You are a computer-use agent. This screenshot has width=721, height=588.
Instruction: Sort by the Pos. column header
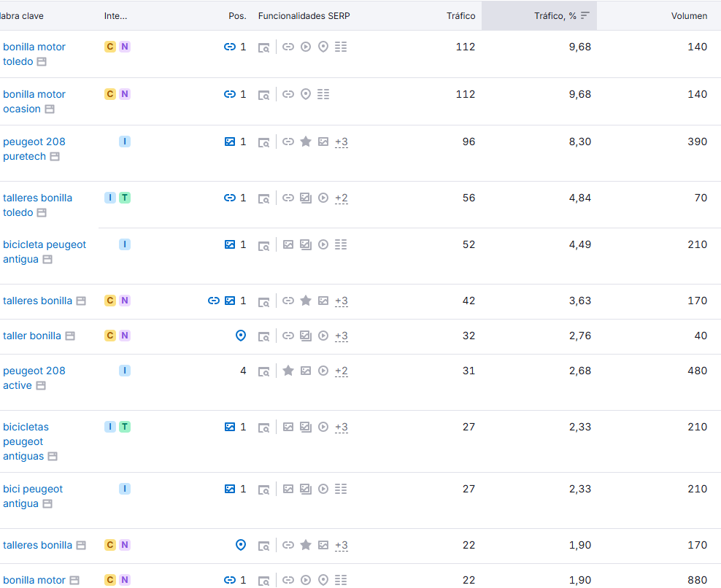pos(237,16)
